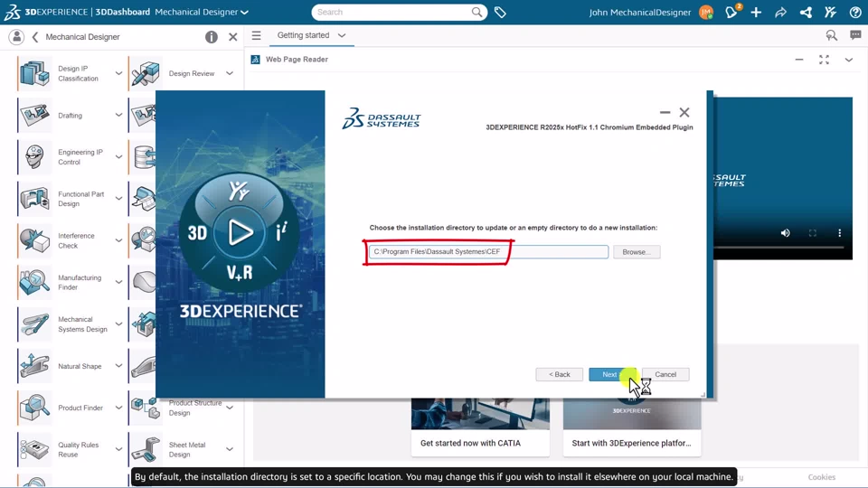Expand Design IP Classification chevron
Viewport: 868px width, 488px height.
(x=118, y=73)
